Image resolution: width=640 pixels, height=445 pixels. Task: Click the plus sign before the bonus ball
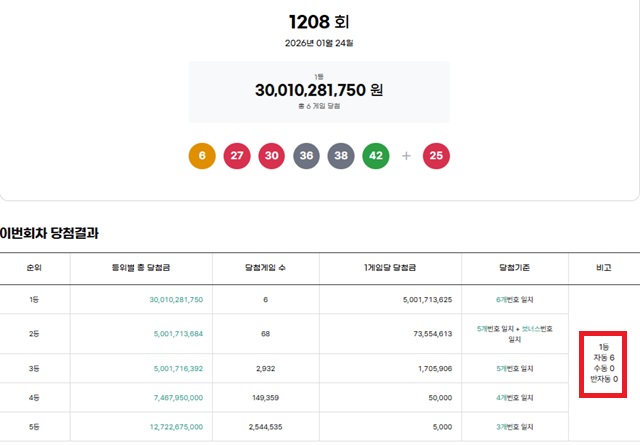point(406,156)
